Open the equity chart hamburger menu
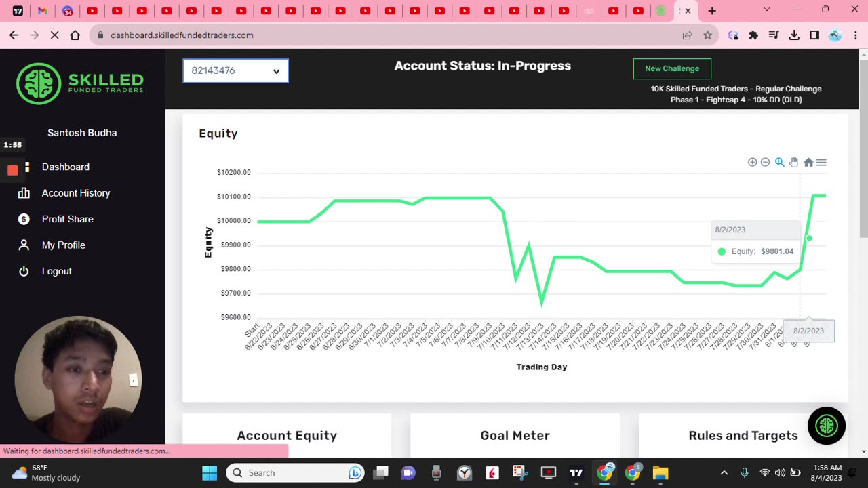 pos(821,162)
